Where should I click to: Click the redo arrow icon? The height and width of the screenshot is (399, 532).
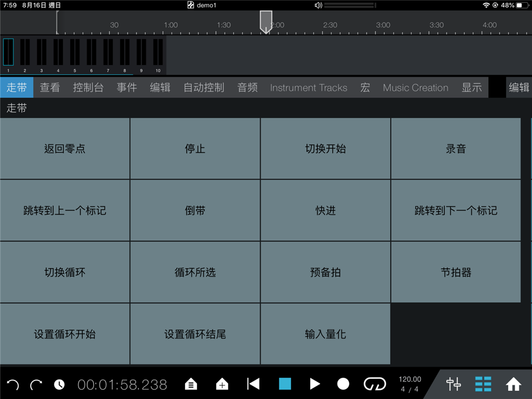click(x=36, y=384)
